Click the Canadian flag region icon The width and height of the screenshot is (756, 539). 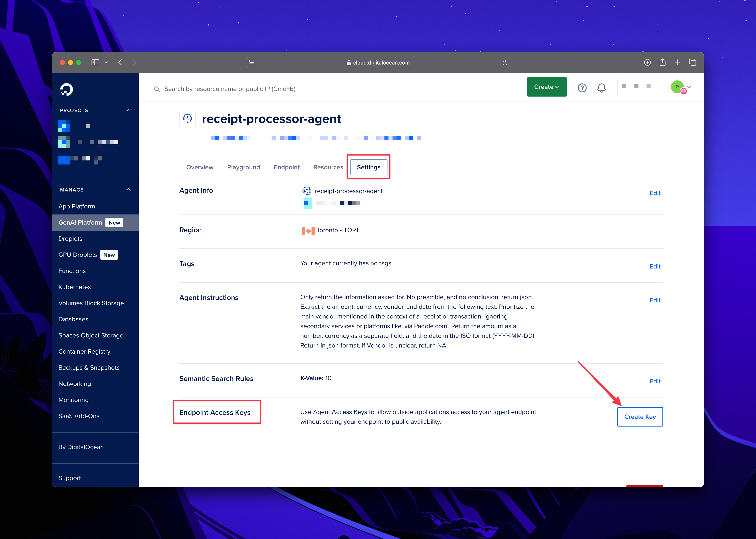pyautogui.click(x=308, y=231)
